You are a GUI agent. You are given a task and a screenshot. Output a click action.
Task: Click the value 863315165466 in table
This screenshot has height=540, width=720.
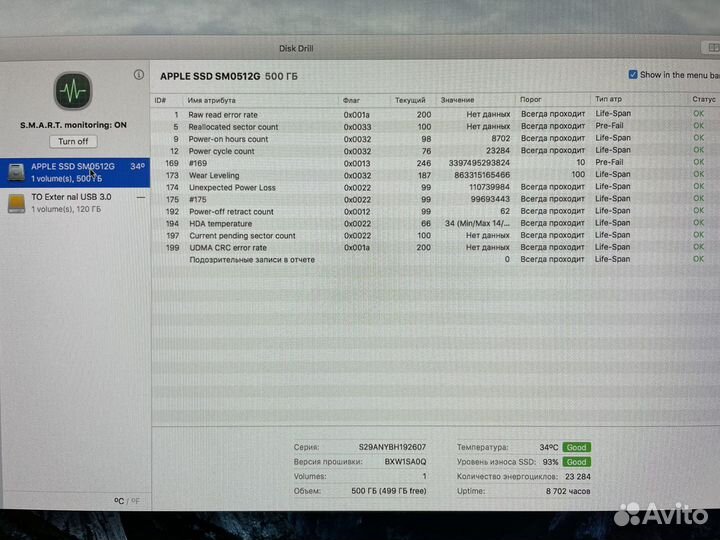[x=482, y=175]
